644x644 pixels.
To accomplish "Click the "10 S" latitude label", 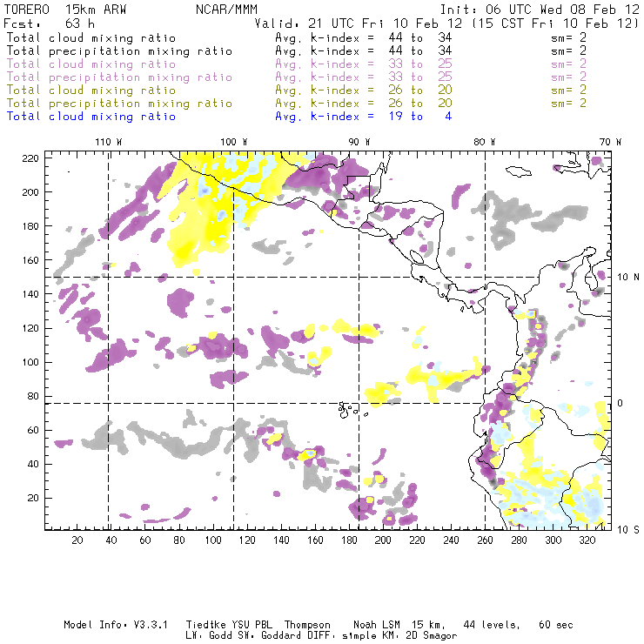I will click(x=628, y=530).
